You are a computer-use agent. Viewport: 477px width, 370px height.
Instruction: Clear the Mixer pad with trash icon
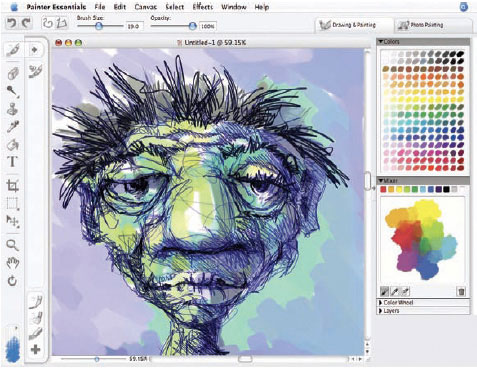(x=461, y=292)
